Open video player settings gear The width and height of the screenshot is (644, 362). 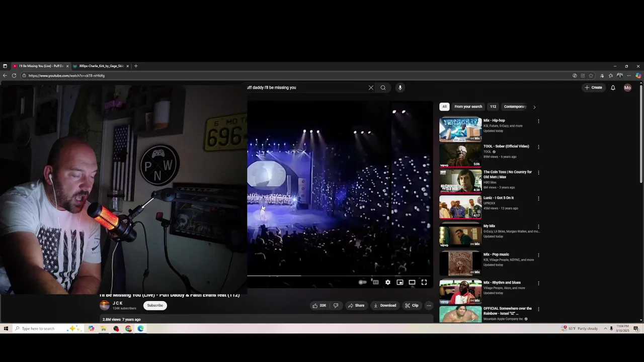tap(387, 282)
